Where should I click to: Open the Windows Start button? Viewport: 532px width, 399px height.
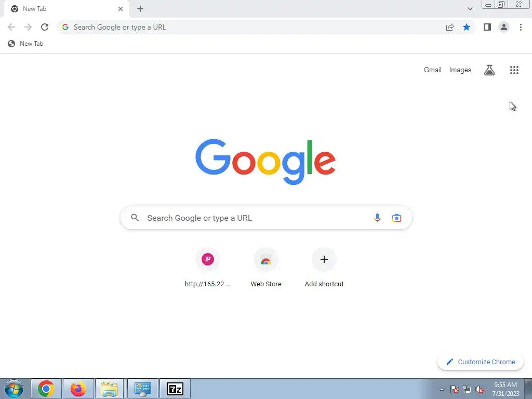14,389
